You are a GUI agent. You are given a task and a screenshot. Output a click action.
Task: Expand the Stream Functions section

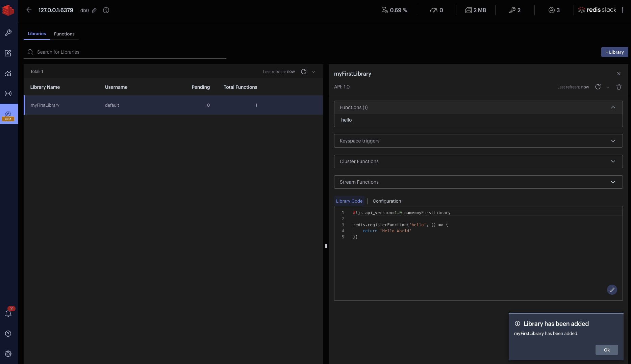478,182
